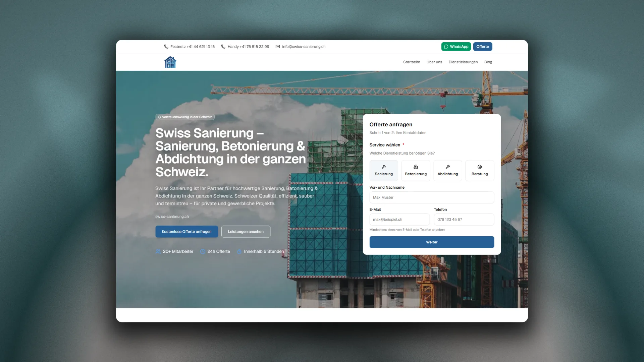Focus the Vor- und Nachname field
Screen dimensions: 644x362
click(432, 197)
